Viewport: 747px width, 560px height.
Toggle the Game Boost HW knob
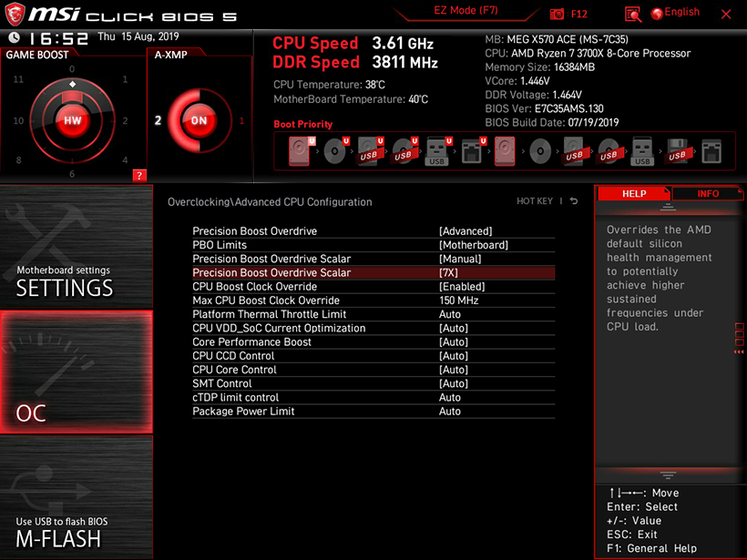coord(72,120)
